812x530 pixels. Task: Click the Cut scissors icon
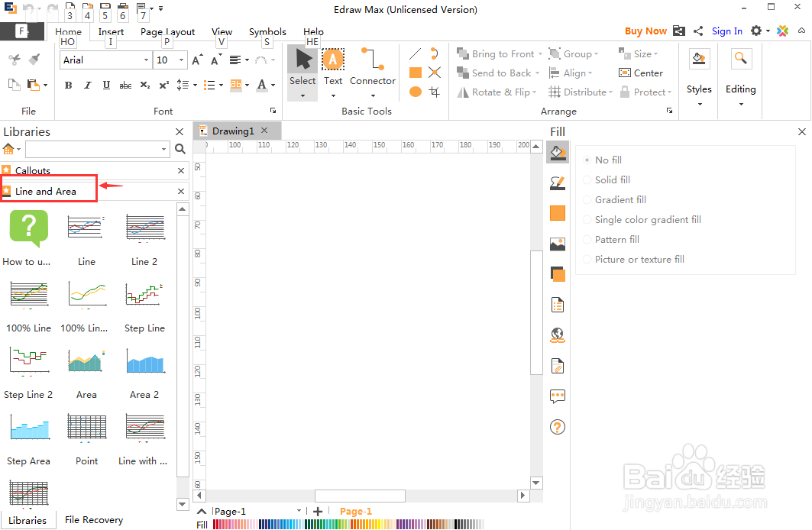click(x=15, y=60)
